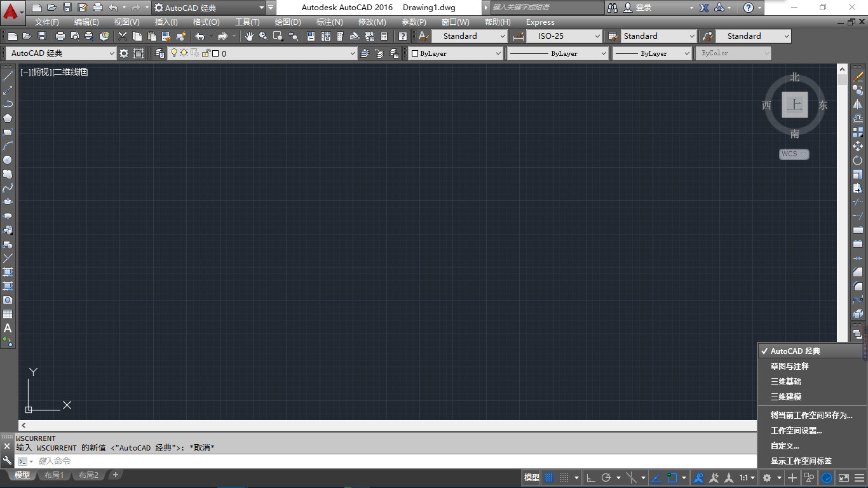
Task: Select the Line drawing tool
Action: click(8, 76)
